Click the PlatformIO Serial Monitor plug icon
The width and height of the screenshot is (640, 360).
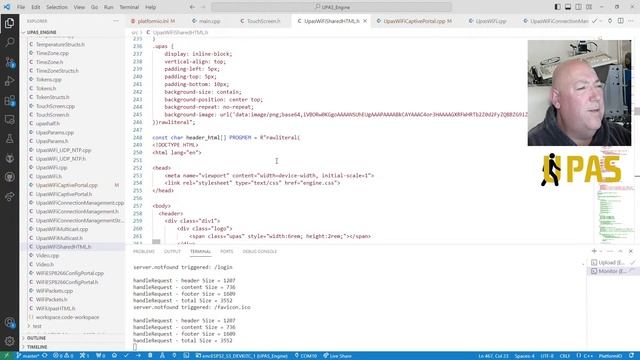pyautogui.click(x=174, y=356)
